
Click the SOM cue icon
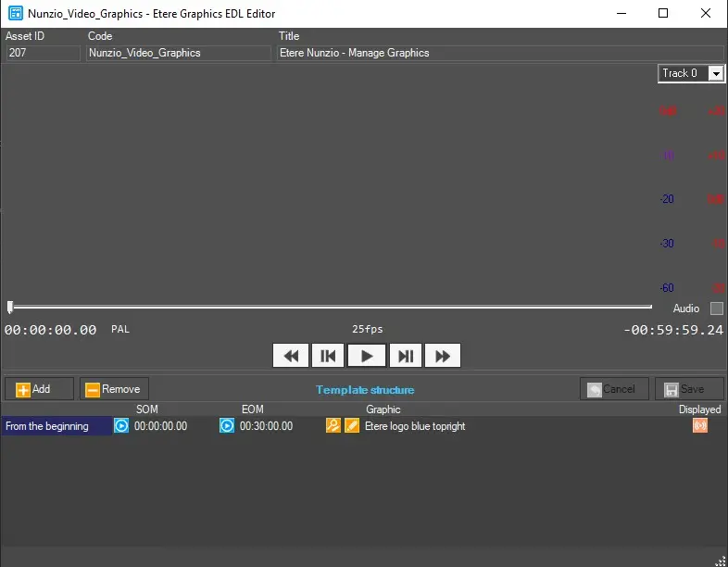coord(121,426)
